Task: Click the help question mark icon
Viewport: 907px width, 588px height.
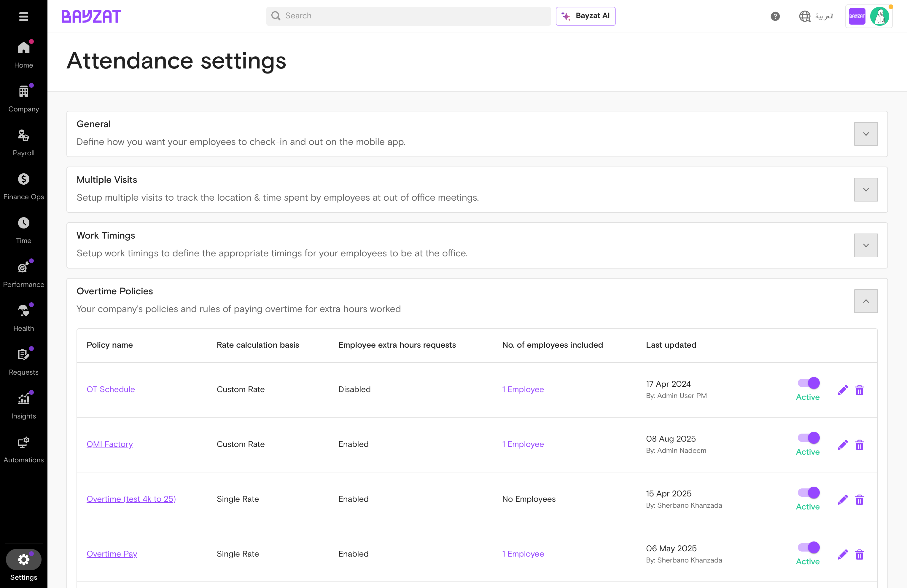Action: pyautogui.click(x=775, y=16)
